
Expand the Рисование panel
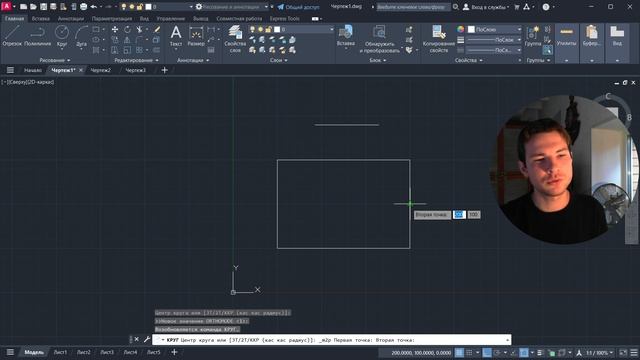click(x=55, y=60)
